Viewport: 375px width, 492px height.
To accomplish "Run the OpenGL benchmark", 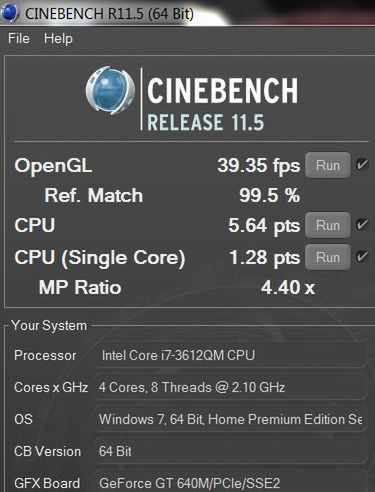I will (328, 165).
